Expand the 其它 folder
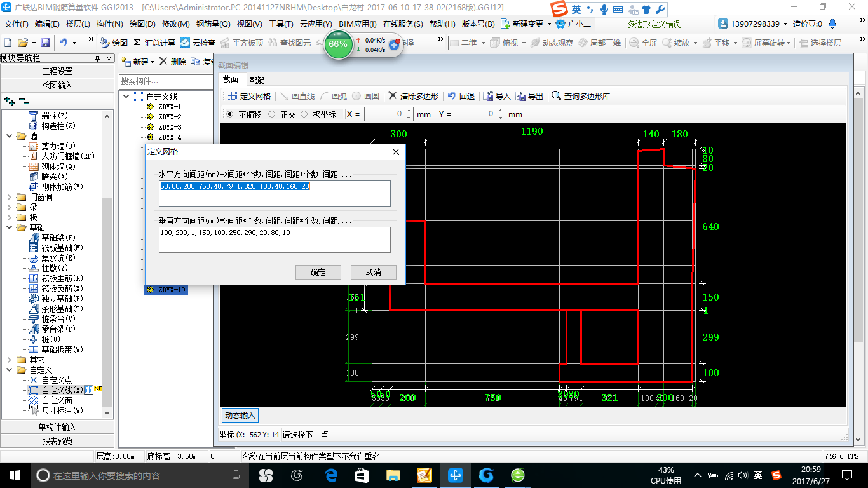 (x=9, y=360)
